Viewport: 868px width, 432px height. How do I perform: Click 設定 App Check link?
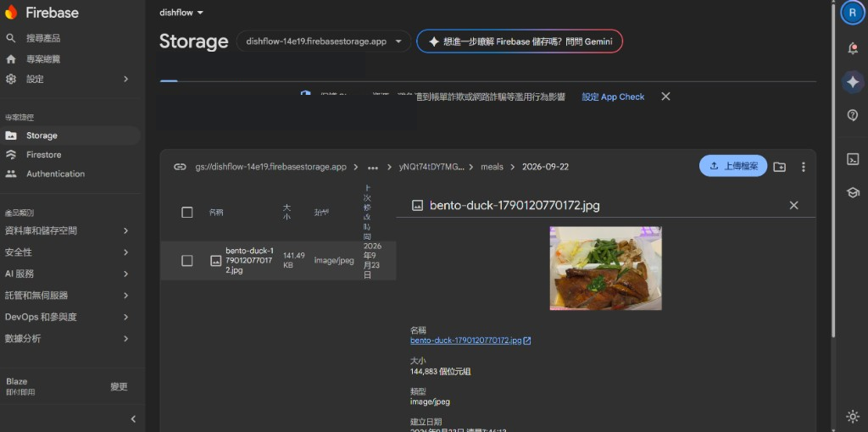pos(613,97)
